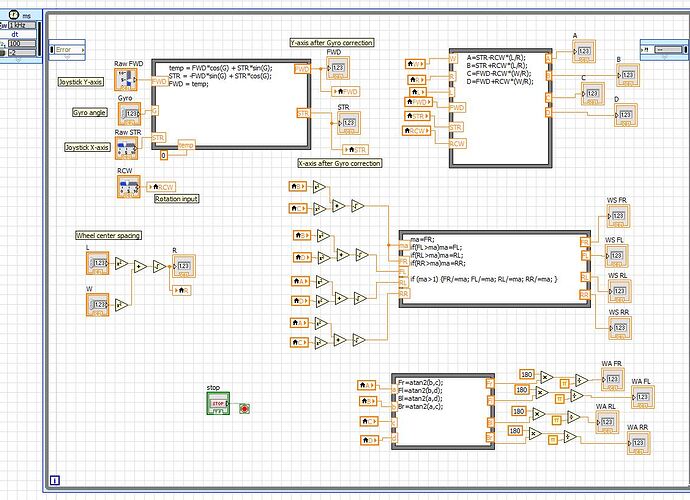This screenshot has height=500, width=690.
Task: Click the divide node feeding WA FR
Action: pyautogui.click(x=581, y=380)
